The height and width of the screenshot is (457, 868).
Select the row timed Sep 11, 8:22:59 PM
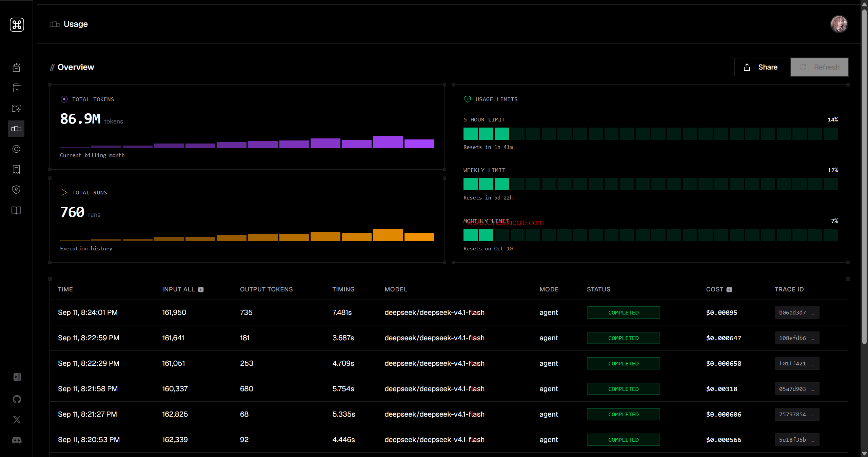[449, 338]
